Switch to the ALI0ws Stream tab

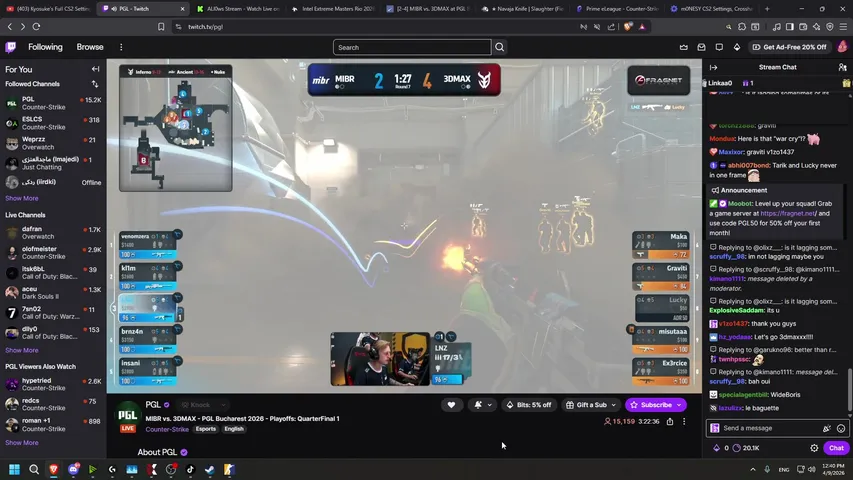238,9
